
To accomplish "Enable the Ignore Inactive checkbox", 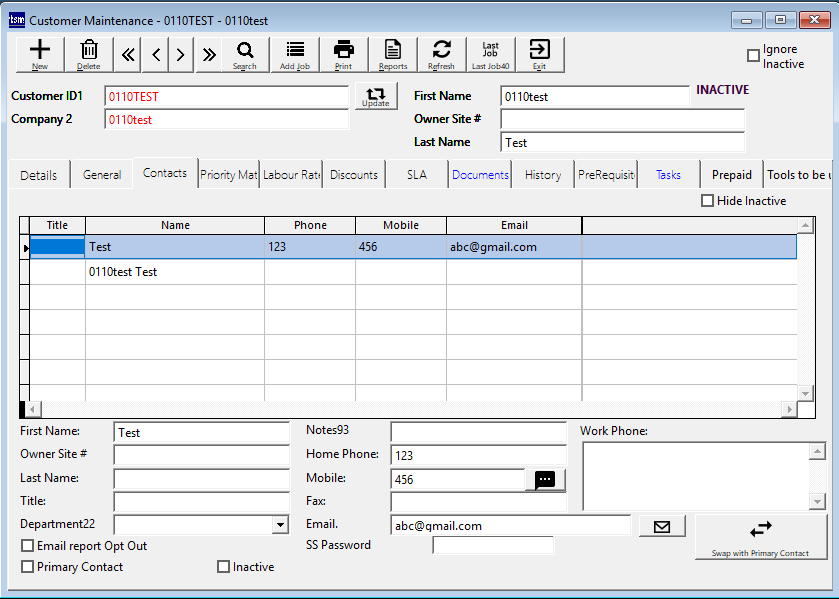I will click(754, 56).
